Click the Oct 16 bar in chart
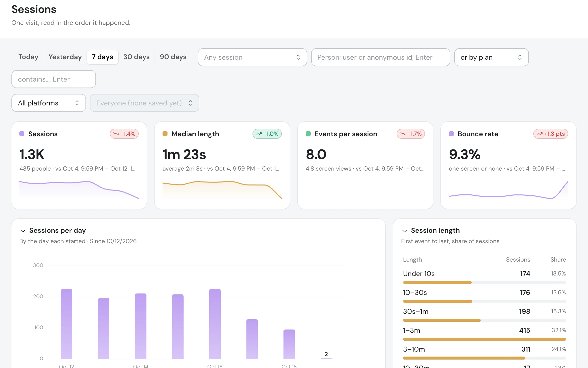588x368 pixels. click(215, 324)
